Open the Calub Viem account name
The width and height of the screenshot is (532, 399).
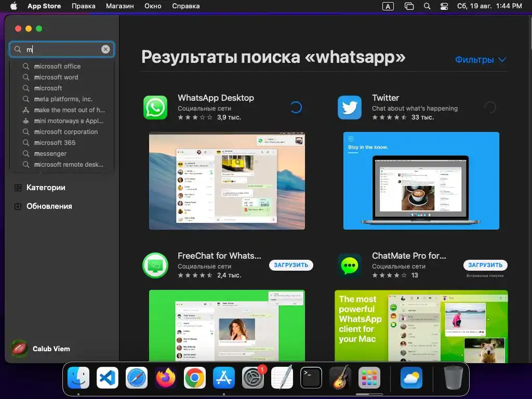pos(51,349)
